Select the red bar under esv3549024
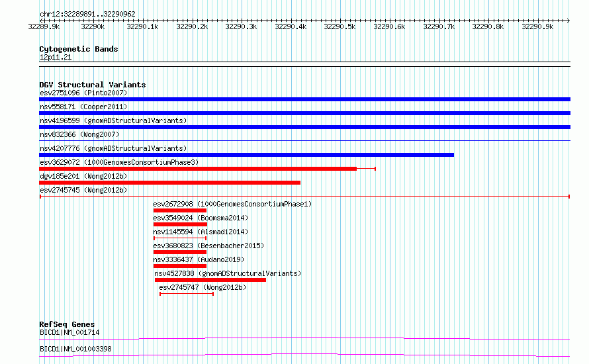 point(180,224)
